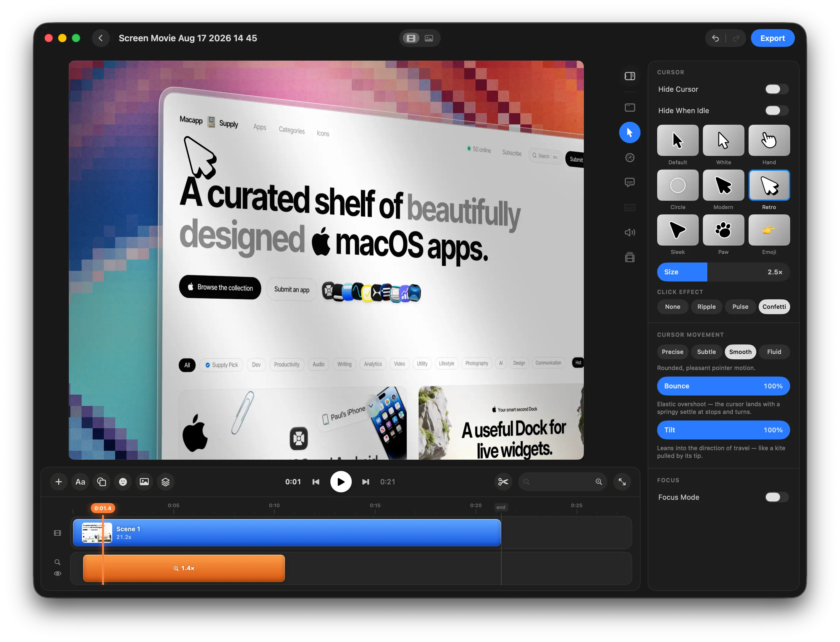Set click effect to Pulse
The height and width of the screenshot is (642, 840).
click(x=740, y=307)
